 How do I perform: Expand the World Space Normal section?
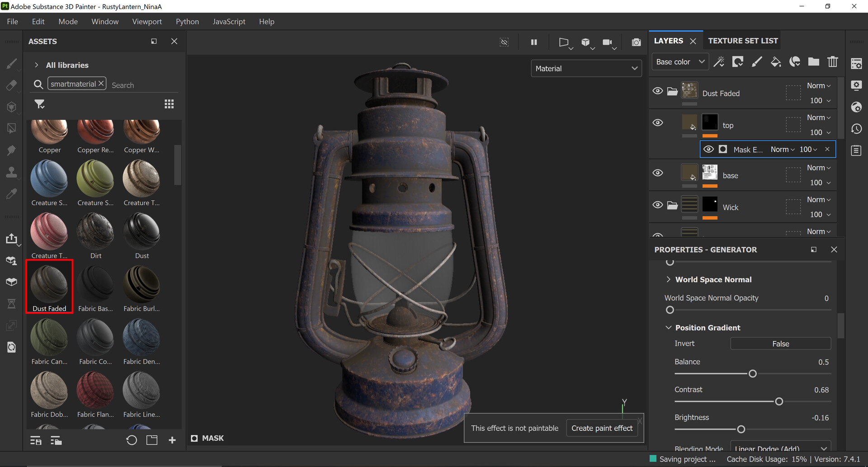pos(669,279)
